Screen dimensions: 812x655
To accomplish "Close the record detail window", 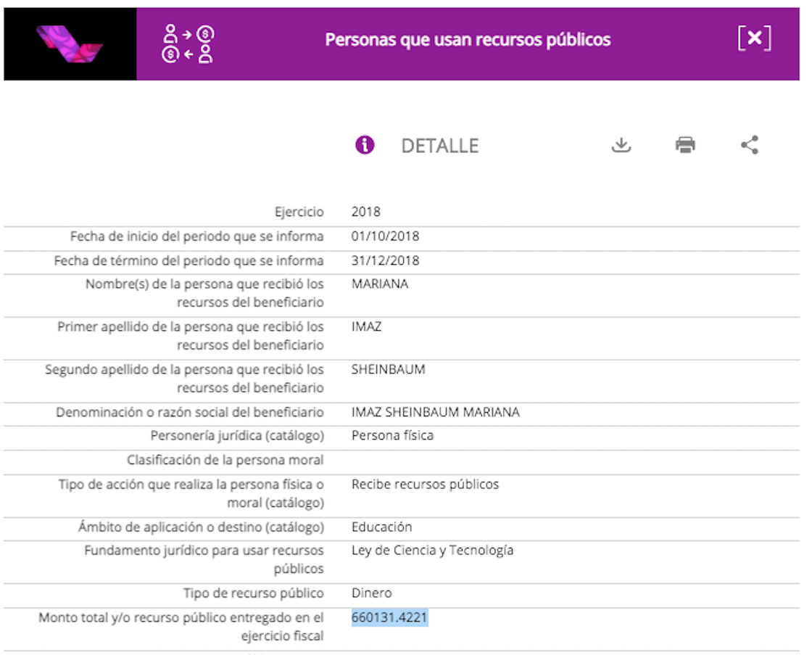I will [754, 38].
